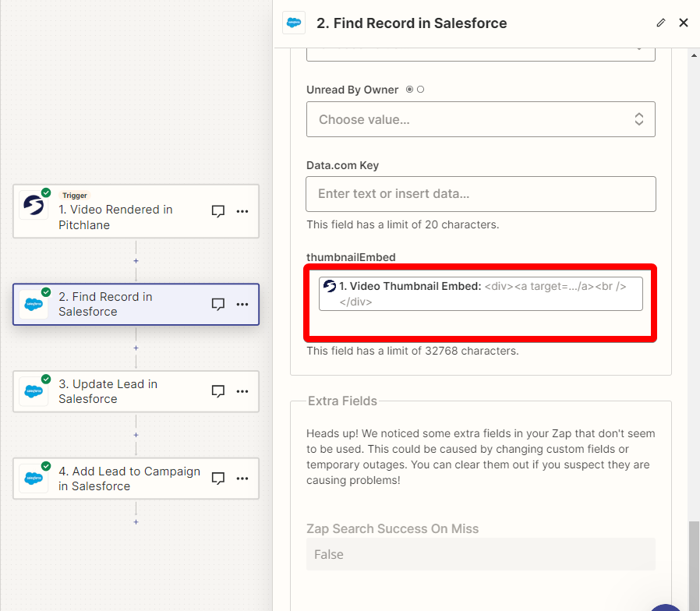This screenshot has height=611, width=700.
Task: Click the Pitchlane icon on step 1
Action: 34,205
